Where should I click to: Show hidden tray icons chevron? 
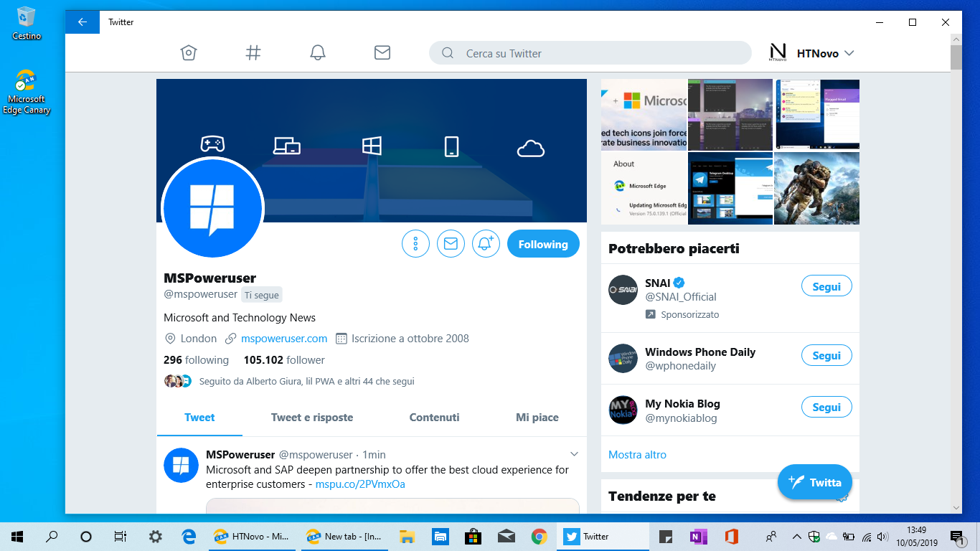tap(797, 536)
